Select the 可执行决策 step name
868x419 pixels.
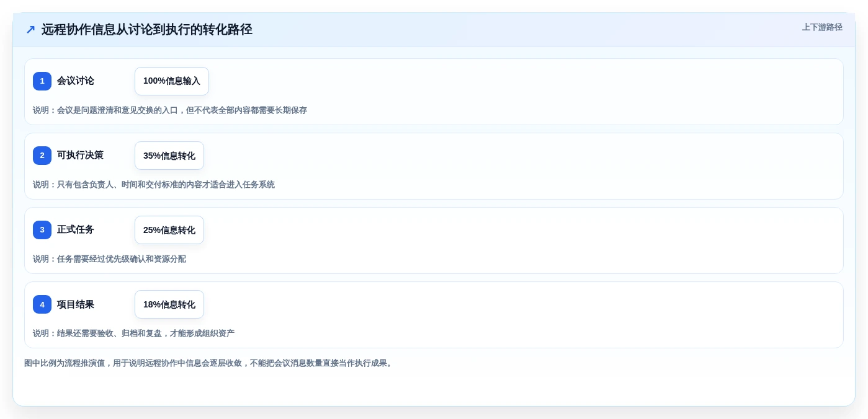coord(80,156)
